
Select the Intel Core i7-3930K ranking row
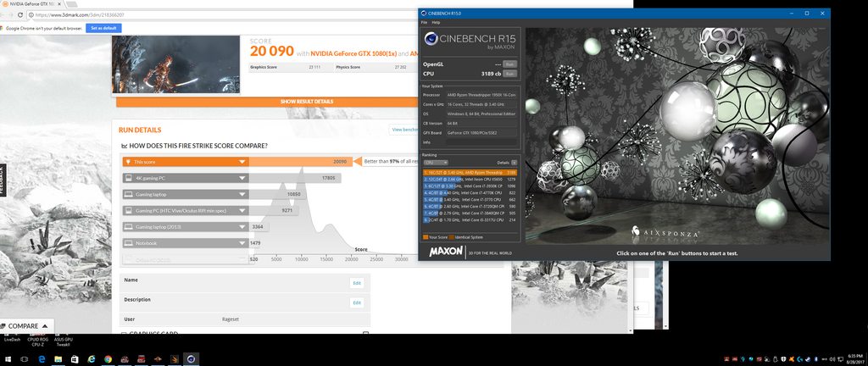470,186
